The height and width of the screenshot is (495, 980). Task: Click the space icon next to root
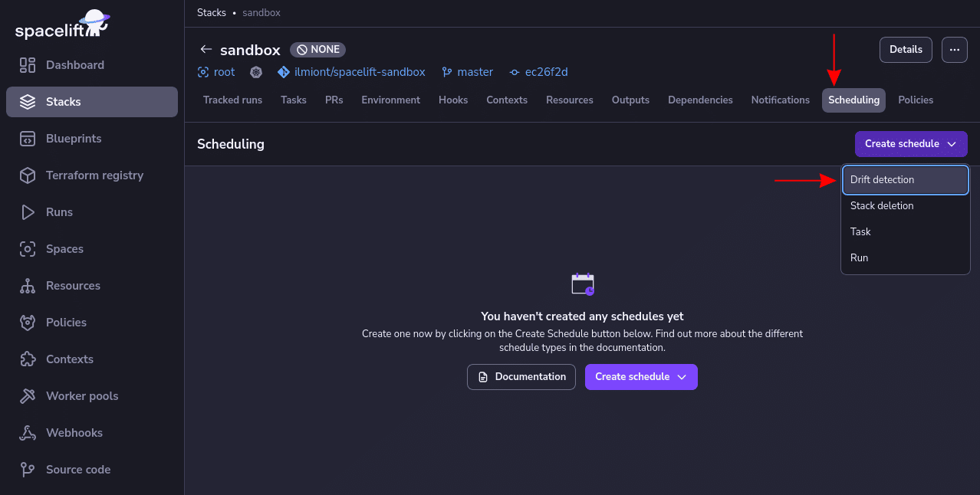tap(203, 72)
